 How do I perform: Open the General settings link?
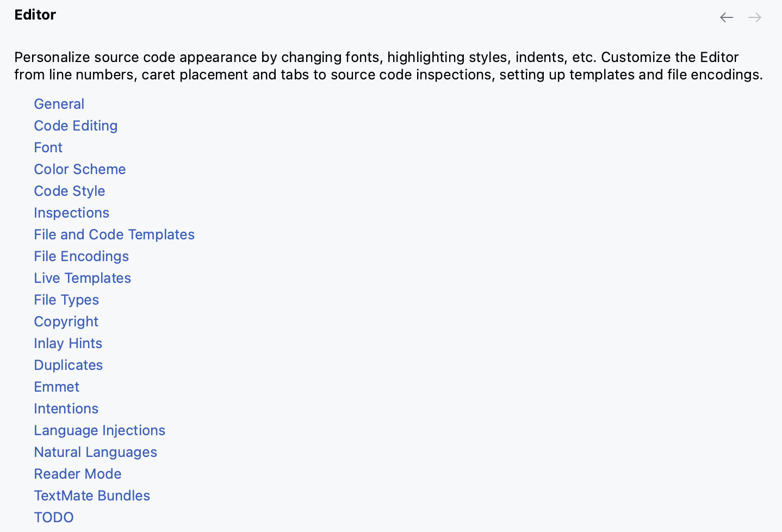pos(59,104)
